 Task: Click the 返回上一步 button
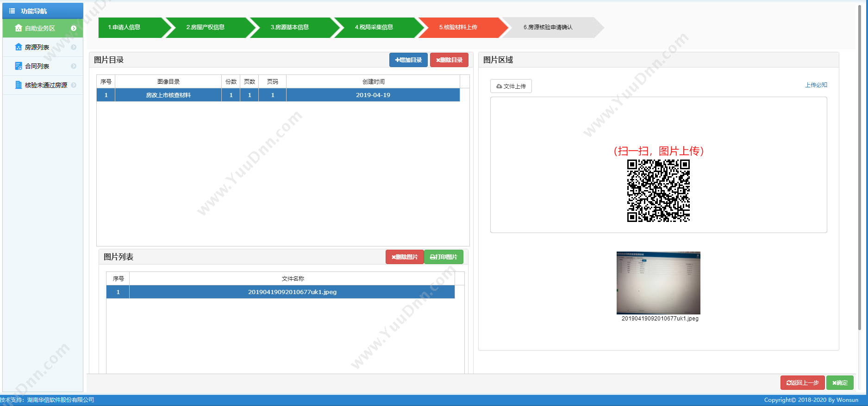coord(802,383)
